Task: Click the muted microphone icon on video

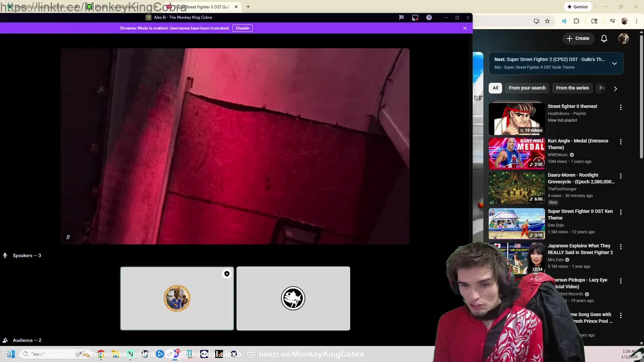Action: pos(68,237)
